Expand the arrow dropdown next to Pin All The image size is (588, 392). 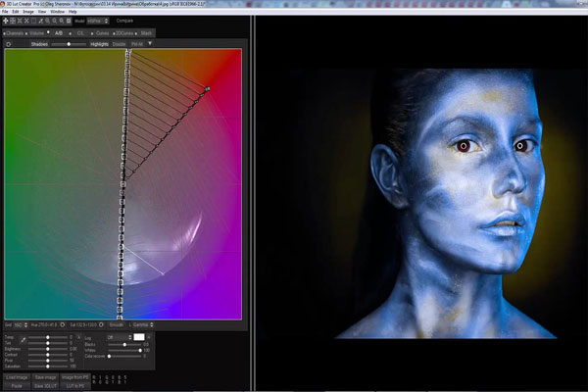(x=150, y=44)
